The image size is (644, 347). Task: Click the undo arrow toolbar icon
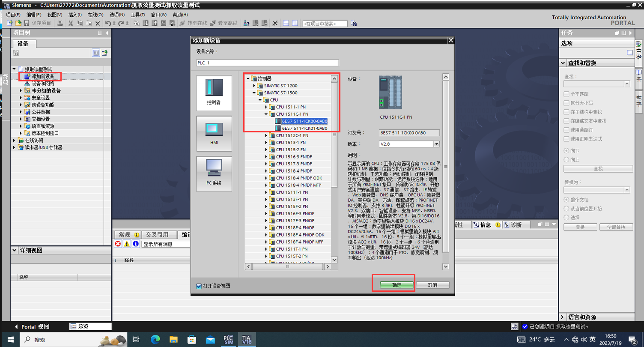[108, 23]
